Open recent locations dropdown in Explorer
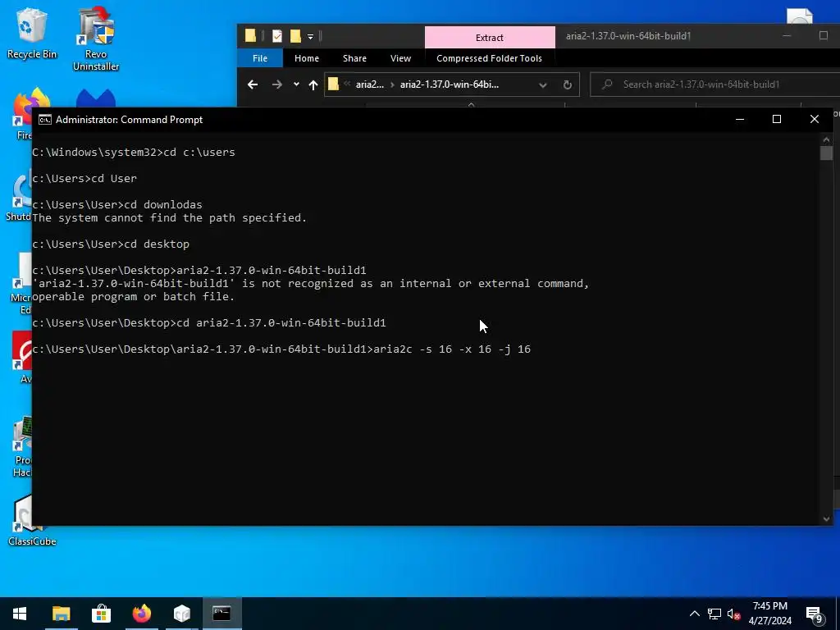This screenshot has width=840, height=630. (296, 84)
